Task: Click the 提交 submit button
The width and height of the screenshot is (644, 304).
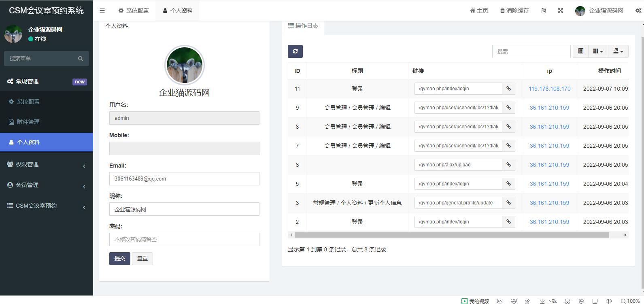Action: pos(119,258)
